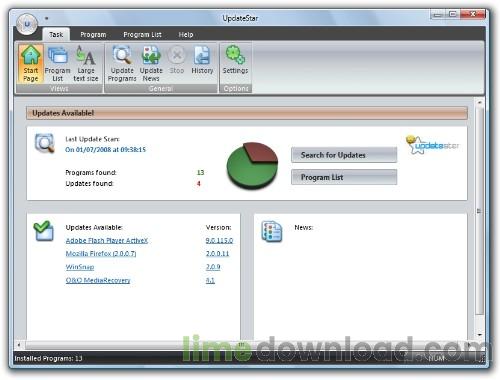
Task: Minimize the UpdateStar window
Action: 438,15
